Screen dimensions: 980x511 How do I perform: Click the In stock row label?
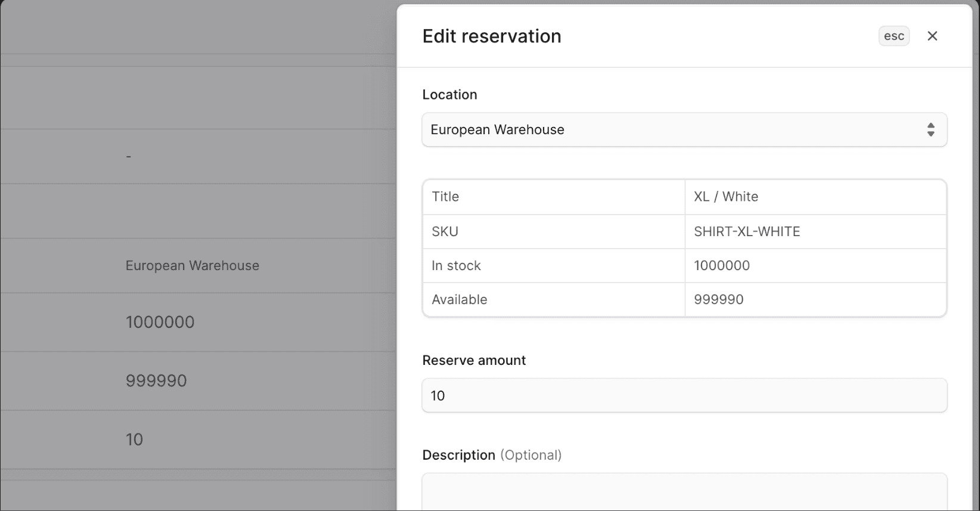tap(456, 266)
